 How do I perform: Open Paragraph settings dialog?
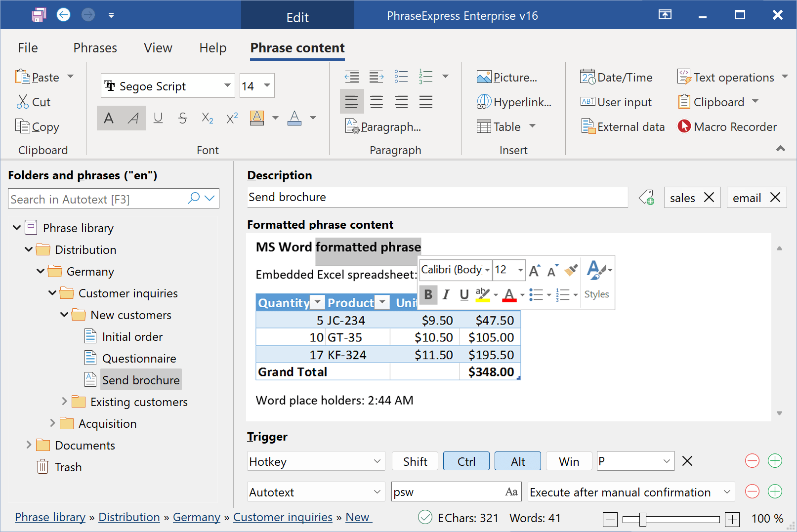[383, 127]
